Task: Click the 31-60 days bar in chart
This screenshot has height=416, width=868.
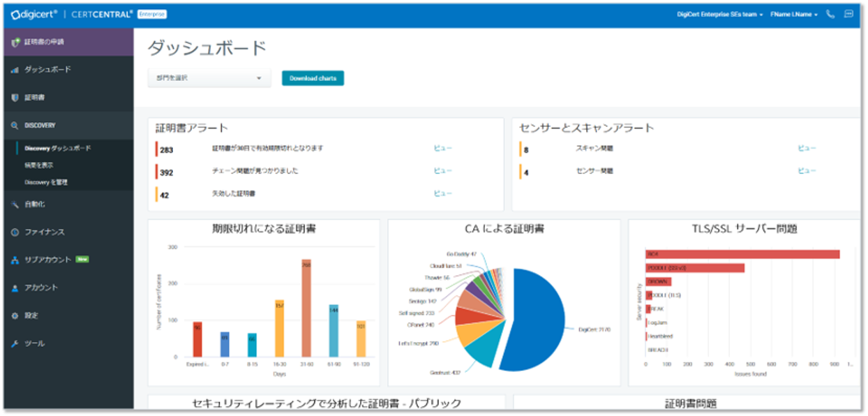Action: (x=306, y=307)
